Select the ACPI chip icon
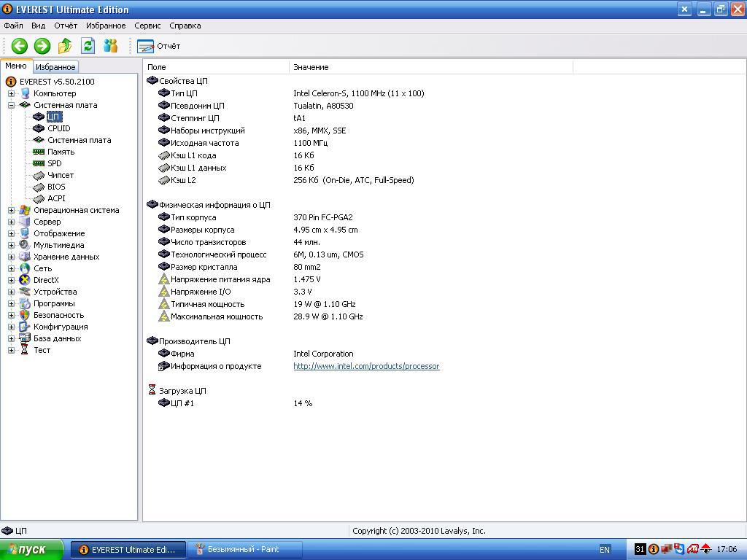The width and height of the screenshot is (747, 560). click(39, 198)
